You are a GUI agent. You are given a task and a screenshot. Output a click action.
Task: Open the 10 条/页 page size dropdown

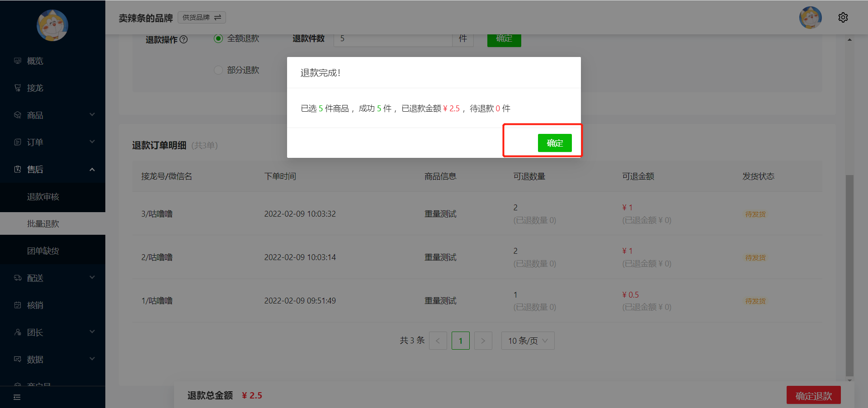pyautogui.click(x=528, y=341)
